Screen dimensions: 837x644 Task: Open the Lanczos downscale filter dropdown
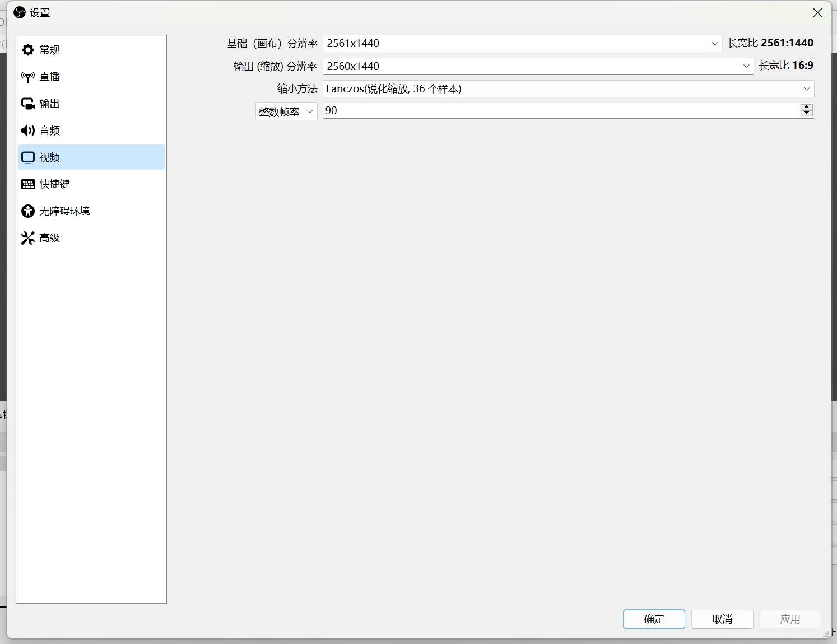806,89
